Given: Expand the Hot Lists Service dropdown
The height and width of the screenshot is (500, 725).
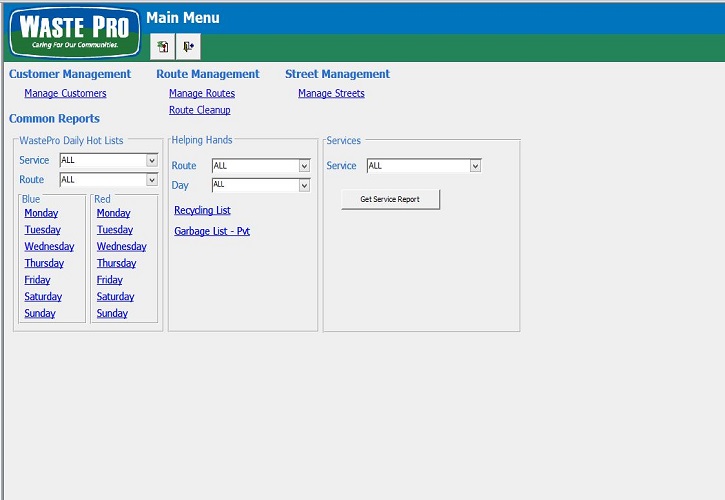Looking at the screenshot, I should click(152, 160).
